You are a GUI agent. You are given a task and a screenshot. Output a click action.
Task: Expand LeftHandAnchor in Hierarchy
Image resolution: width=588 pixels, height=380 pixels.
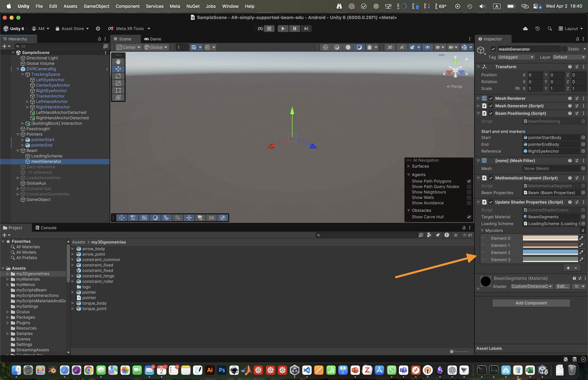[27, 101]
